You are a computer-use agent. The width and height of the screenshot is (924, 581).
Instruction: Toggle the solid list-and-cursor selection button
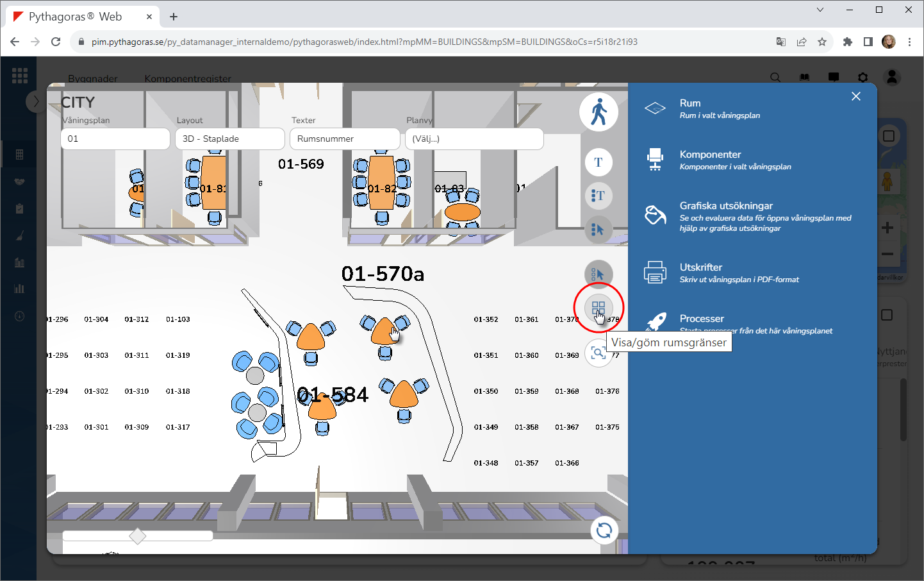(x=598, y=229)
